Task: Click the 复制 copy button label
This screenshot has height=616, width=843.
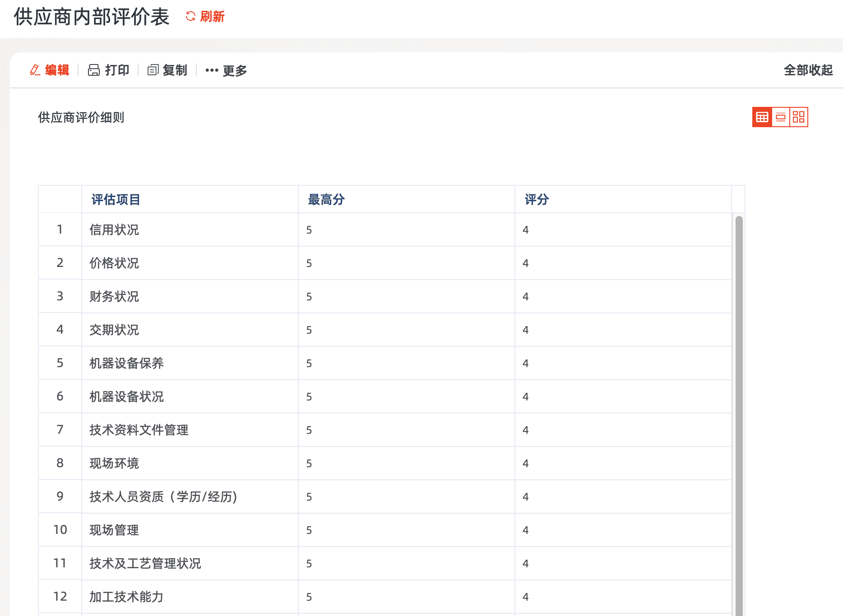Action: click(x=175, y=70)
